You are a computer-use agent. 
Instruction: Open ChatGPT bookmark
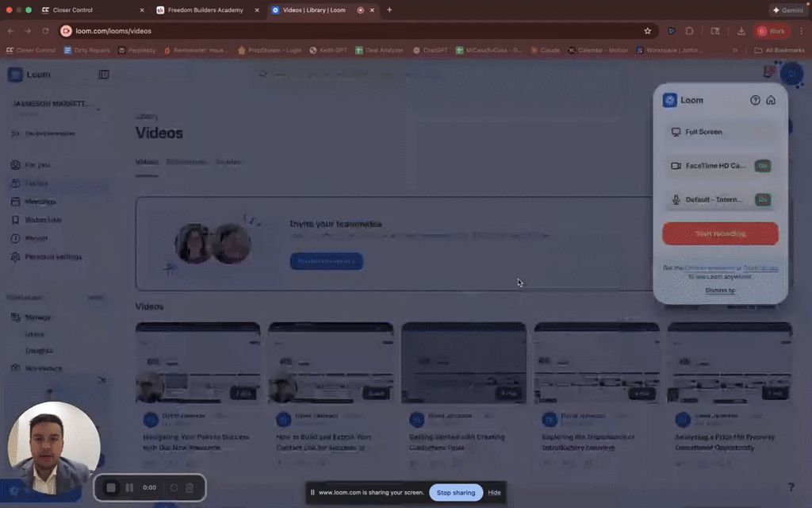tap(430, 50)
